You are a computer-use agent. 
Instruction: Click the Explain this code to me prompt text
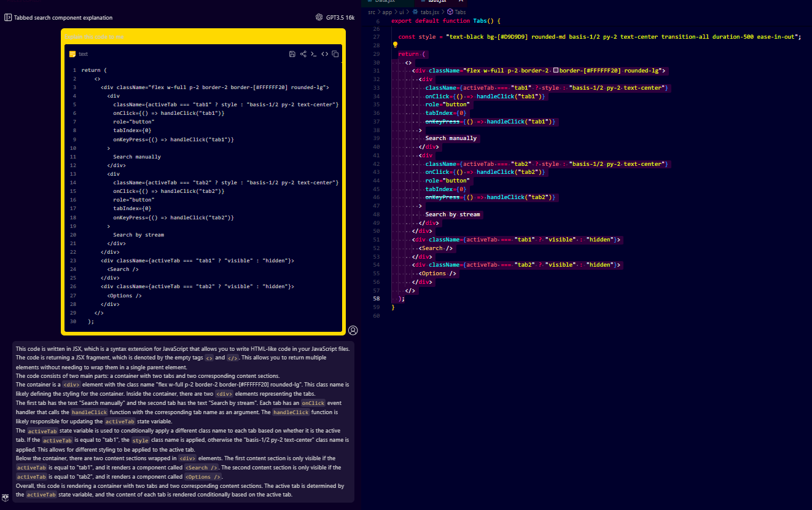(x=94, y=37)
